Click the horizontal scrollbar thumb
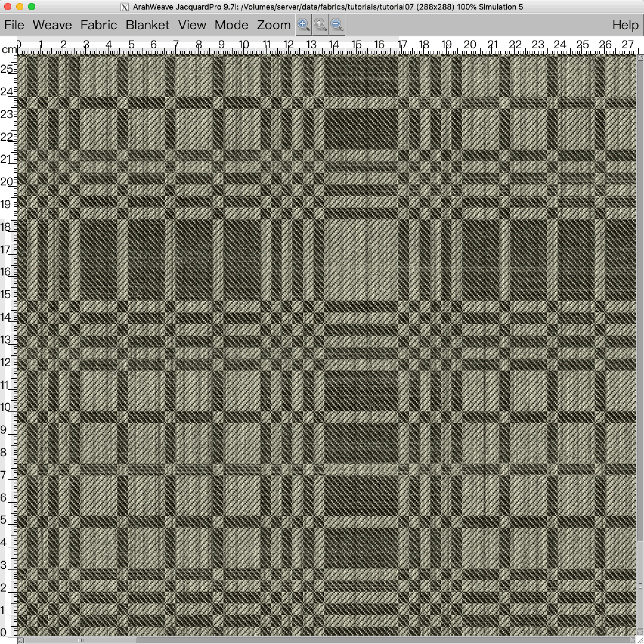The width and height of the screenshot is (644, 644). coord(81,640)
